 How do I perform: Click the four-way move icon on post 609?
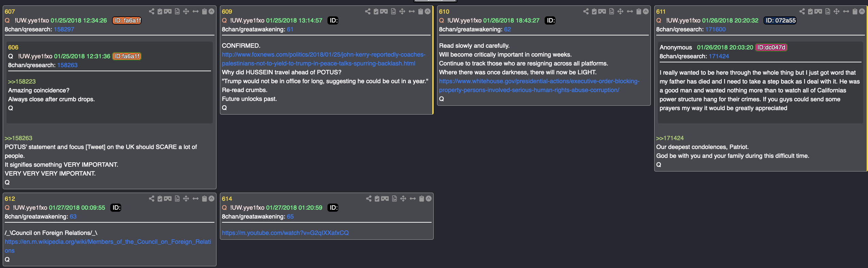(402, 11)
